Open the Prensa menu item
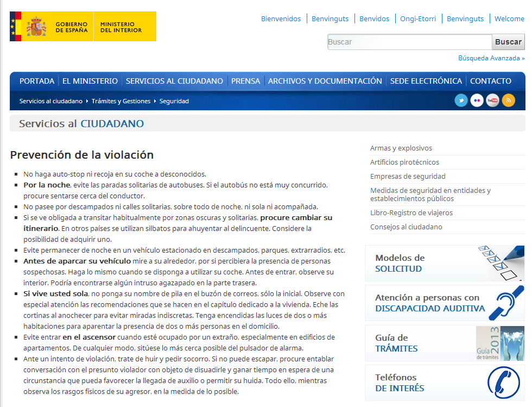 (x=245, y=81)
